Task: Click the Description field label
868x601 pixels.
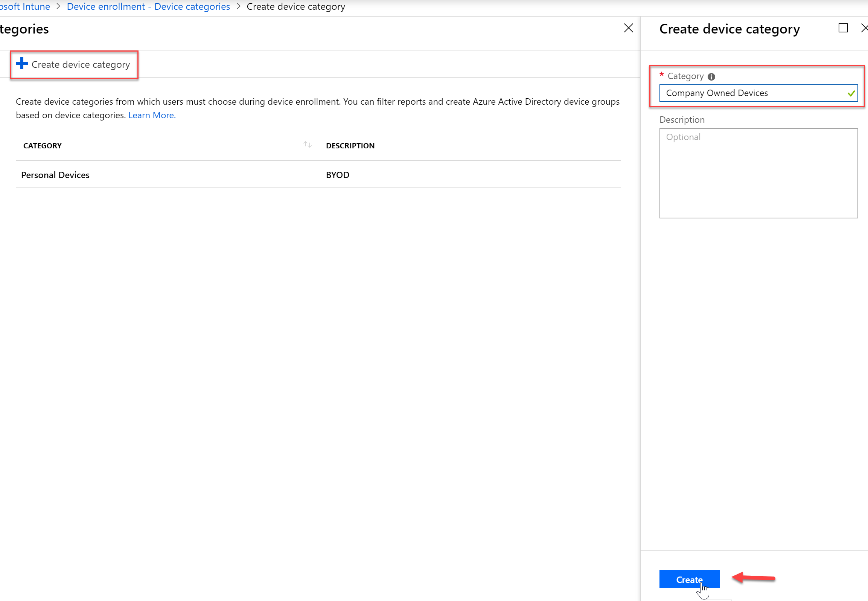Action: (682, 120)
